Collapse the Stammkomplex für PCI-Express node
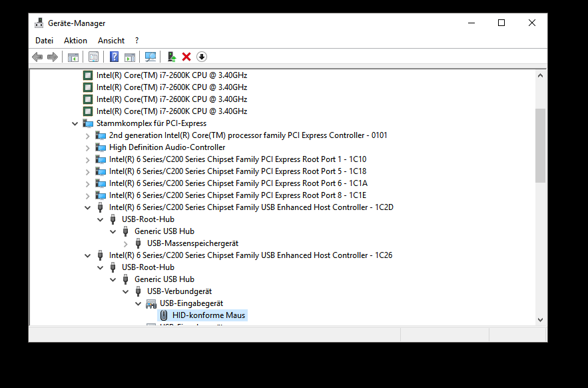The width and height of the screenshot is (588, 388). pyautogui.click(x=75, y=123)
